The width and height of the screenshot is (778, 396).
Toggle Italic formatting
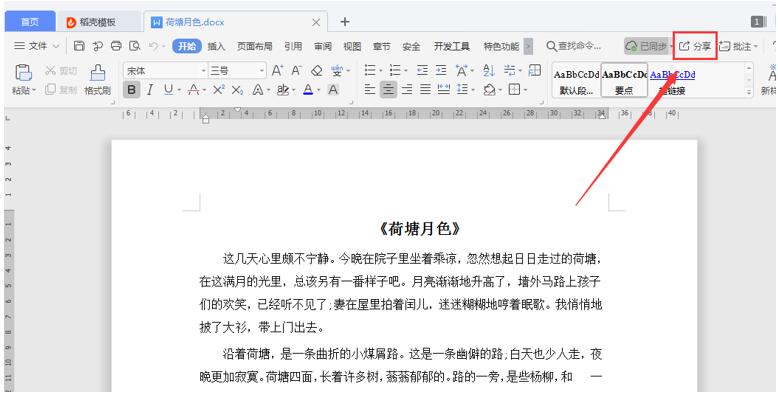click(150, 90)
